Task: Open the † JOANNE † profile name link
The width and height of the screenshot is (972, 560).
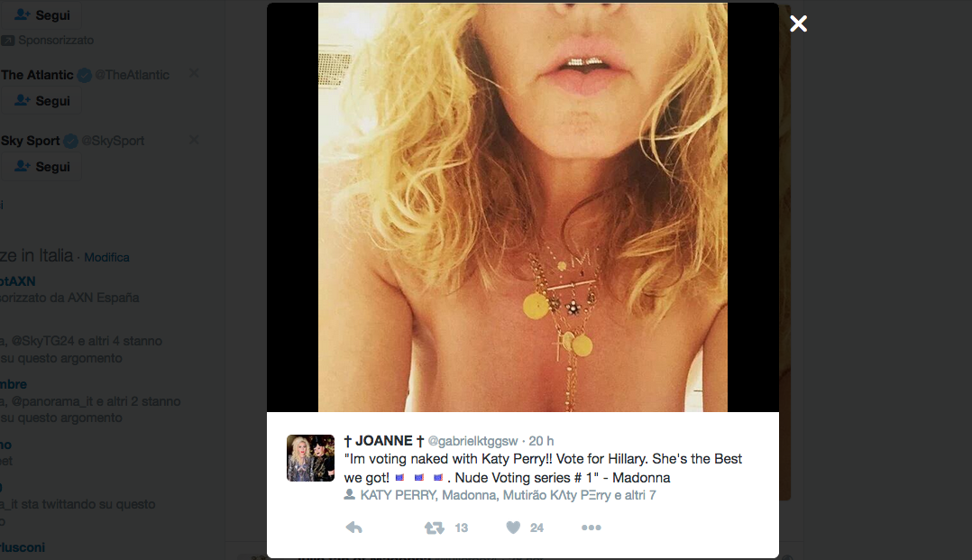Action: pyautogui.click(x=384, y=440)
